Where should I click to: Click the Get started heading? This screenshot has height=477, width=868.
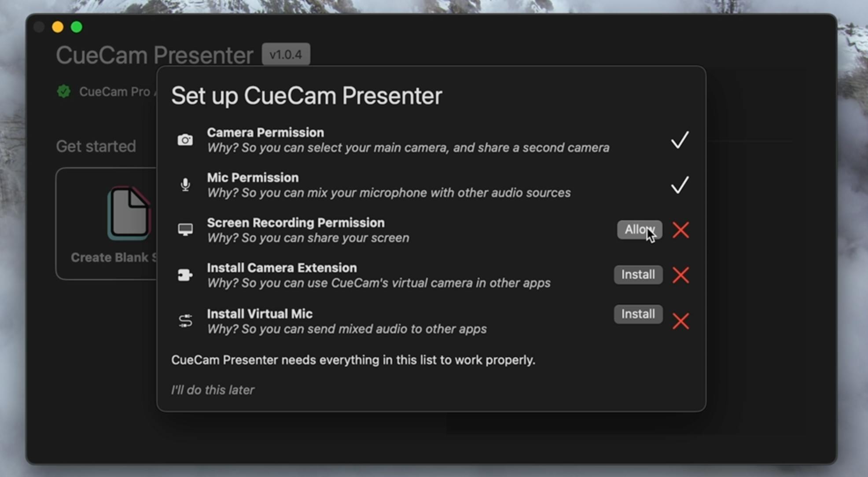[96, 146]
